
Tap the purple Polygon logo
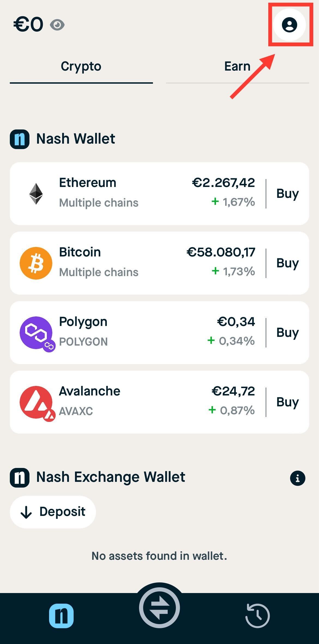36,333
